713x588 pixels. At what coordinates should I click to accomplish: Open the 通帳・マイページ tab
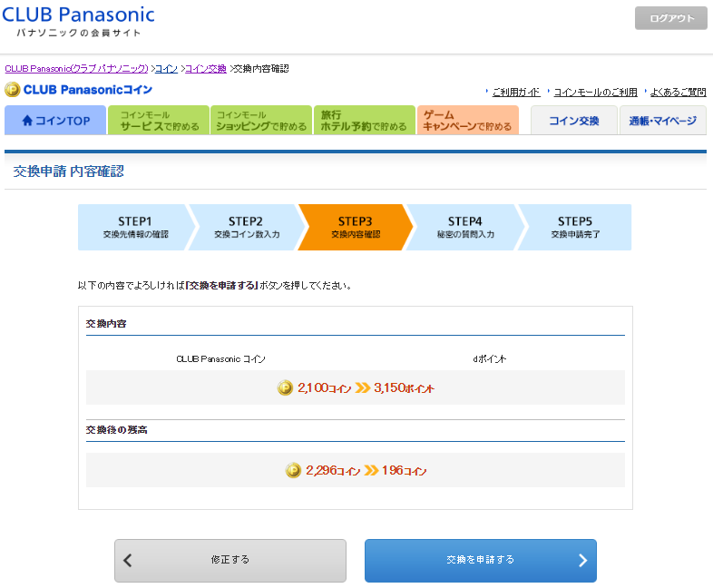(662, 120)
